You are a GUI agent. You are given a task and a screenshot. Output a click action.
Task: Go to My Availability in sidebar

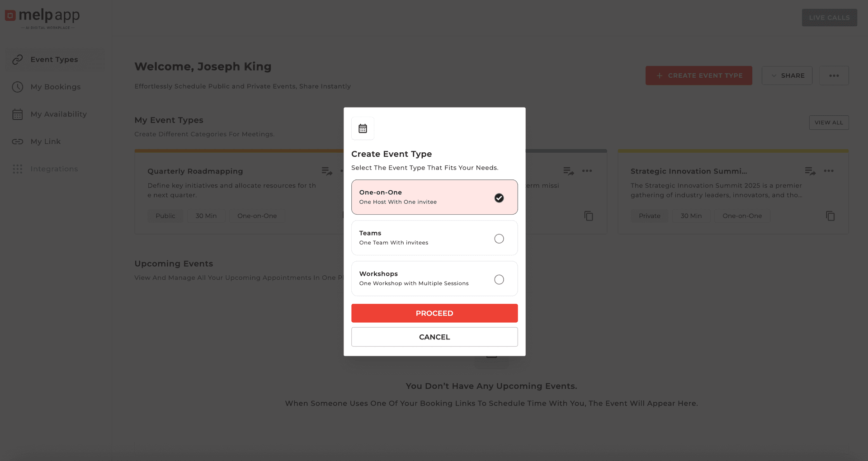[58, 114]
